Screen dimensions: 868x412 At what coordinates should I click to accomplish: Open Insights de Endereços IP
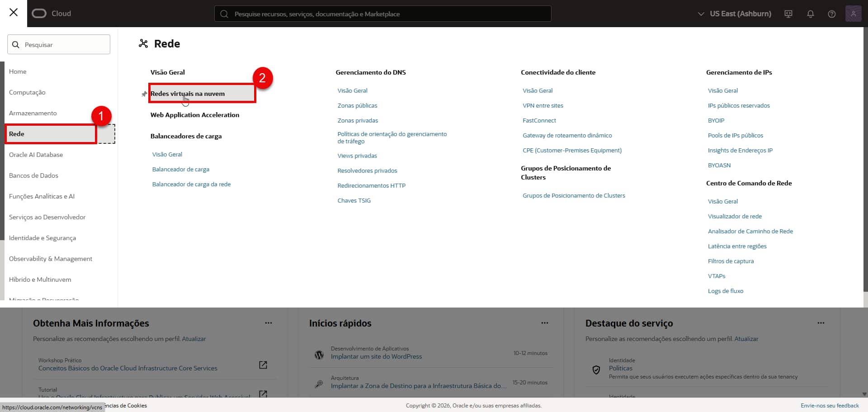[x=741, y=150]
